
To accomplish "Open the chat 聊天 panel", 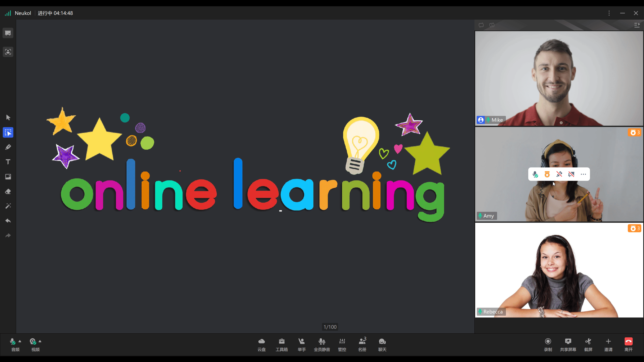I will [x=382, y=345].
